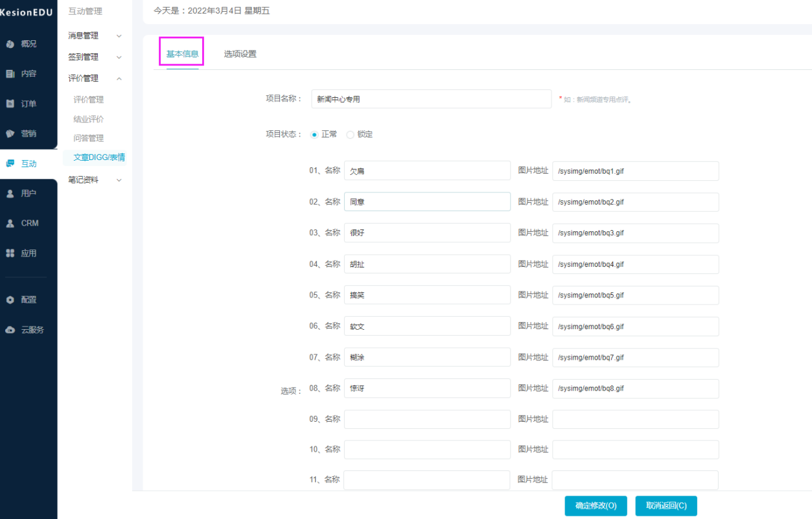Click image path field /sysimg/emot/bq2.gif
Viewport: 812px width, 519px height.
(x=636, y=202)
